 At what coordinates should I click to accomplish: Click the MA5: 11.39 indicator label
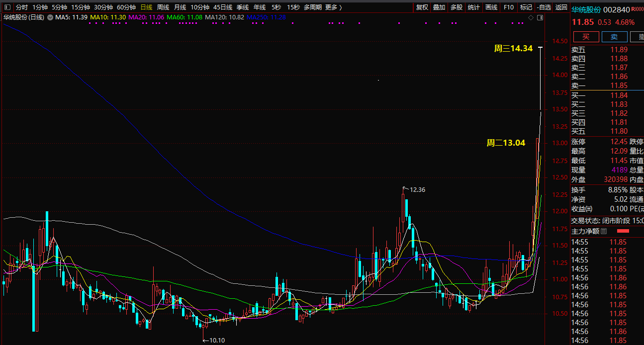pyautogui.click(x=72, y=17)
